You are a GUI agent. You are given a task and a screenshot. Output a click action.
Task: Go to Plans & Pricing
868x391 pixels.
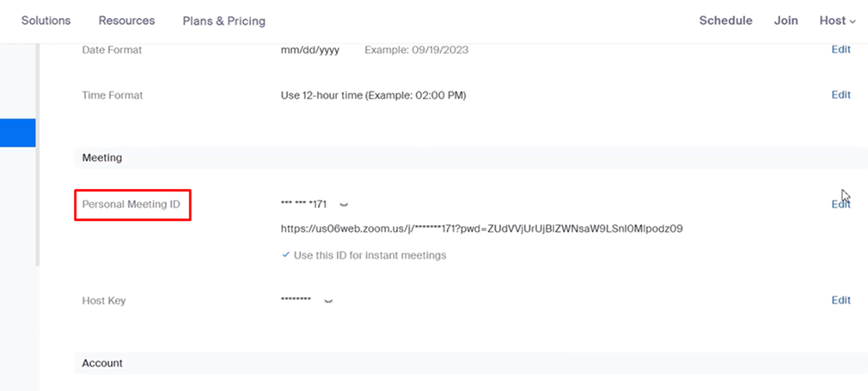223,21
